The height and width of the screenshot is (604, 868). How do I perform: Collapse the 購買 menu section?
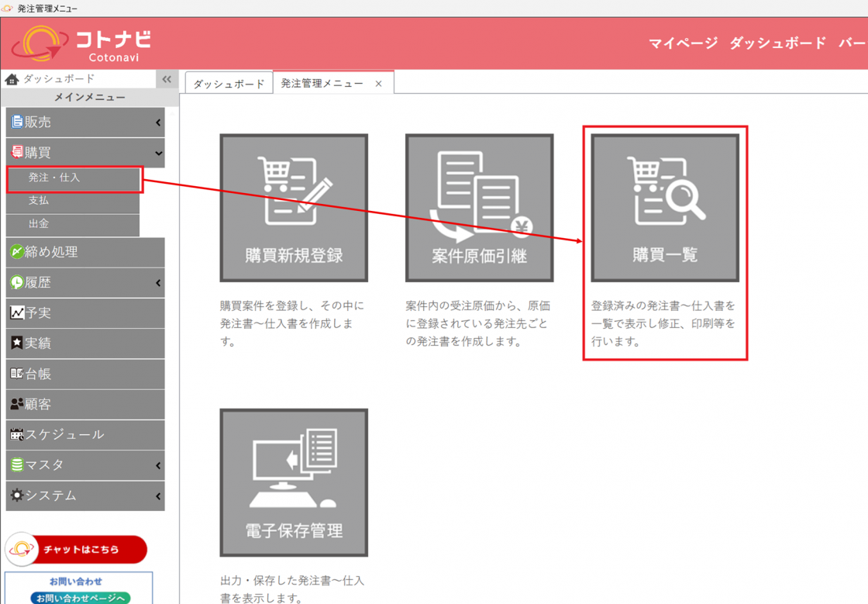click(84, 153)
